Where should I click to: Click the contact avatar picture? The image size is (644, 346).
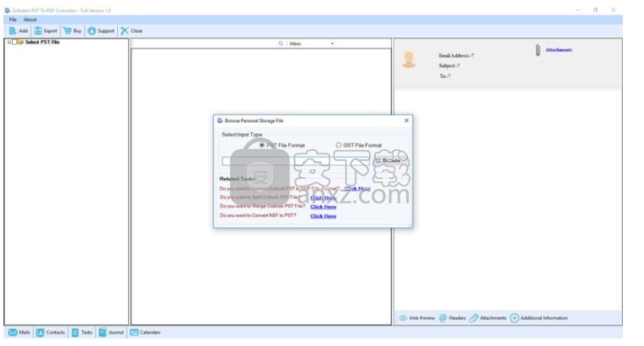(x=409, y=60)
